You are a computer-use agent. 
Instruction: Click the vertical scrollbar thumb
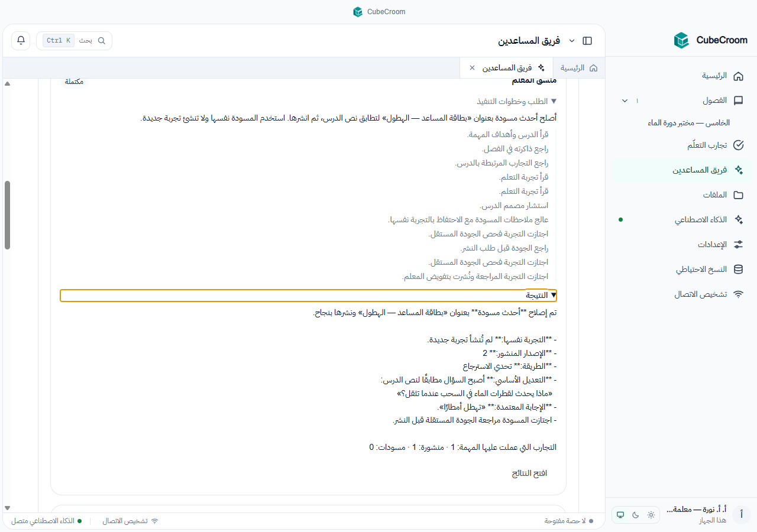[7, 215]
